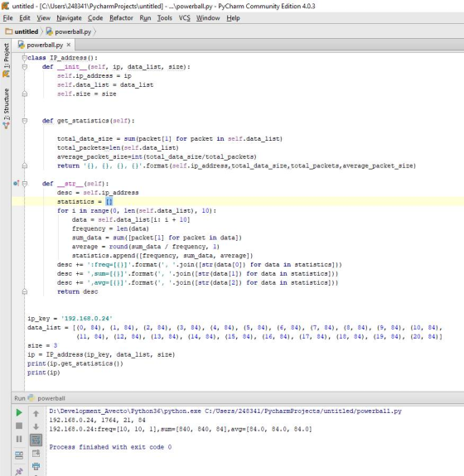
Task: Click Process finished with exit code 0 text
Action: [110, 447]
